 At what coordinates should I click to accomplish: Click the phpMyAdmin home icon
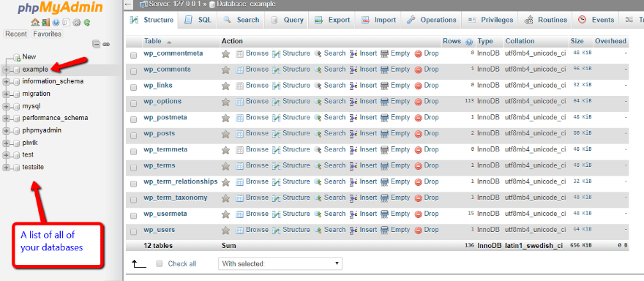point(35,23)
